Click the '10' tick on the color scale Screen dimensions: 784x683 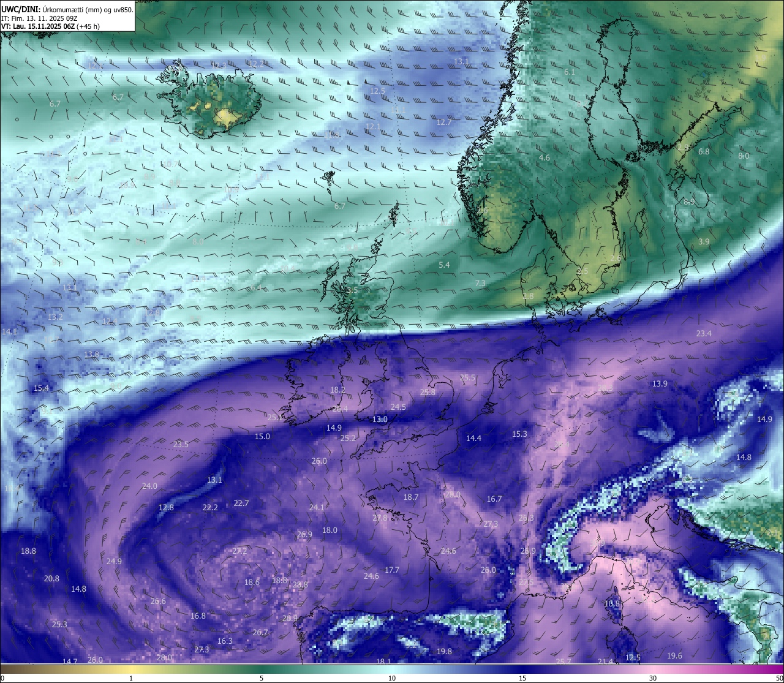[x=392, y=678]
